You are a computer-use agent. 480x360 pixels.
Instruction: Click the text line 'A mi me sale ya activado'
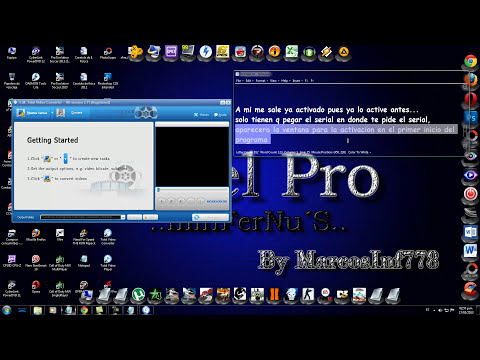[327, 110]
